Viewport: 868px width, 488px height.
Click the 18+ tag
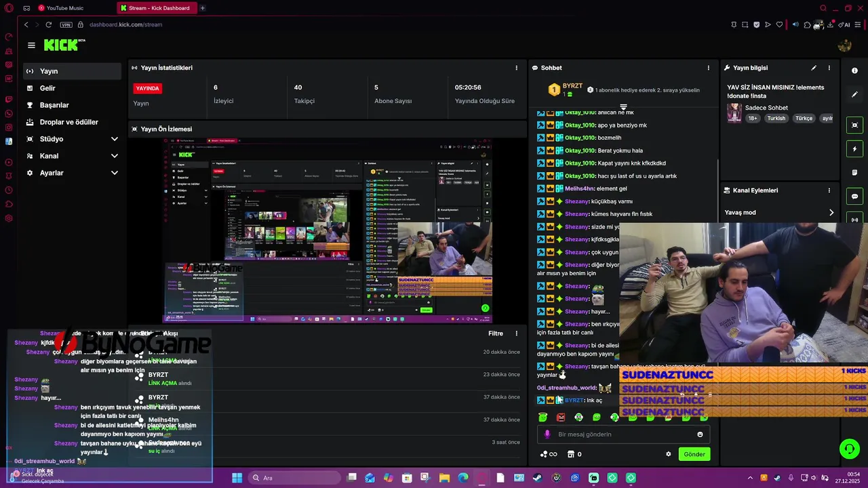(753, 118)
